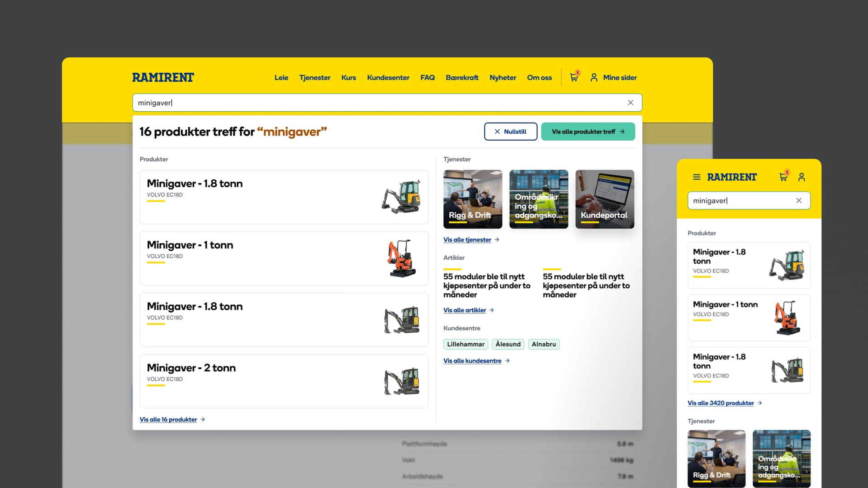
Task: Open Minigaver - 1 tonn mobile result
Action: (749, 318)
